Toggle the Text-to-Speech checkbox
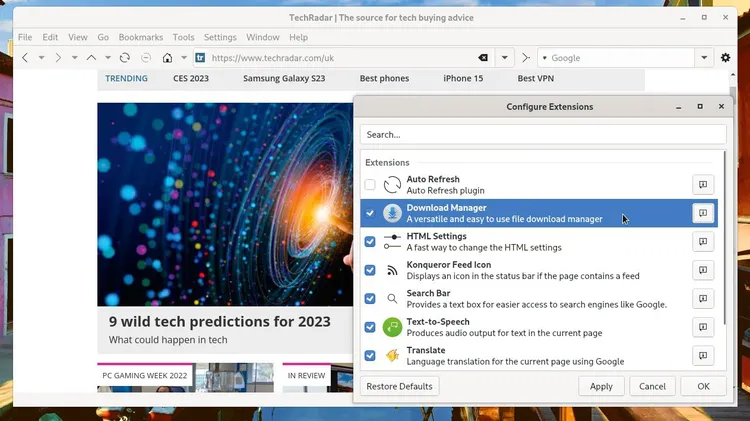750x421 pixels. (370, 327)
